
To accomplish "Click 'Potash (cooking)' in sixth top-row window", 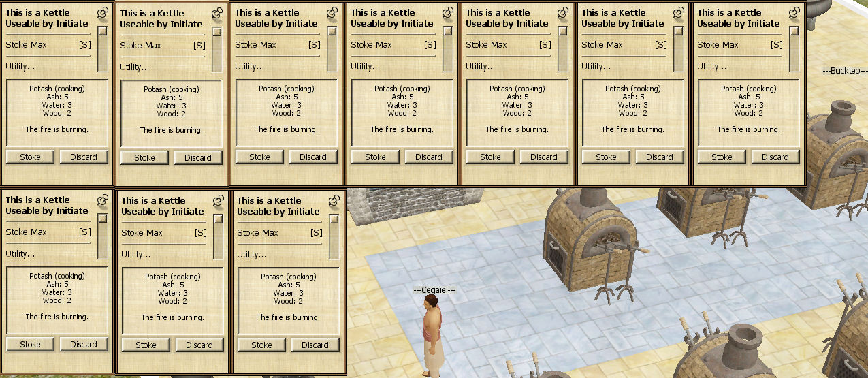I will [x=617, y=89].
